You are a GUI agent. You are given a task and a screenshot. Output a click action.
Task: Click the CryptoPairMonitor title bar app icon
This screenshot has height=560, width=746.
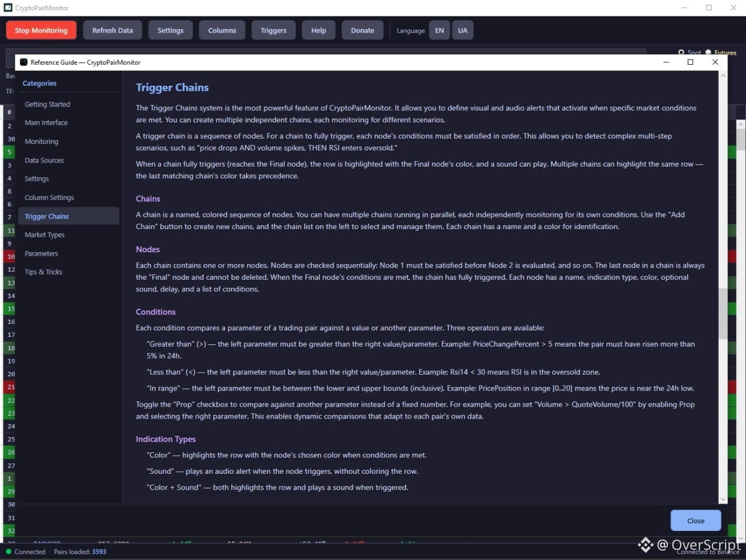(8, 8)
